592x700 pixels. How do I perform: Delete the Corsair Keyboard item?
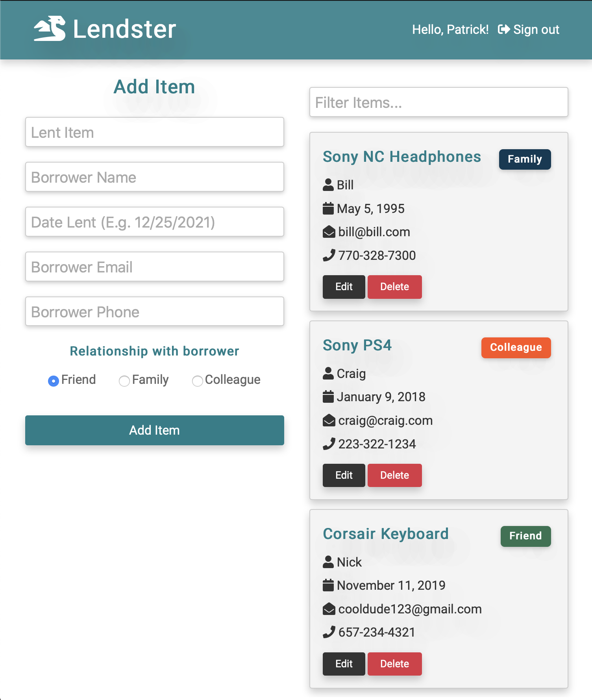coord(395,664)
